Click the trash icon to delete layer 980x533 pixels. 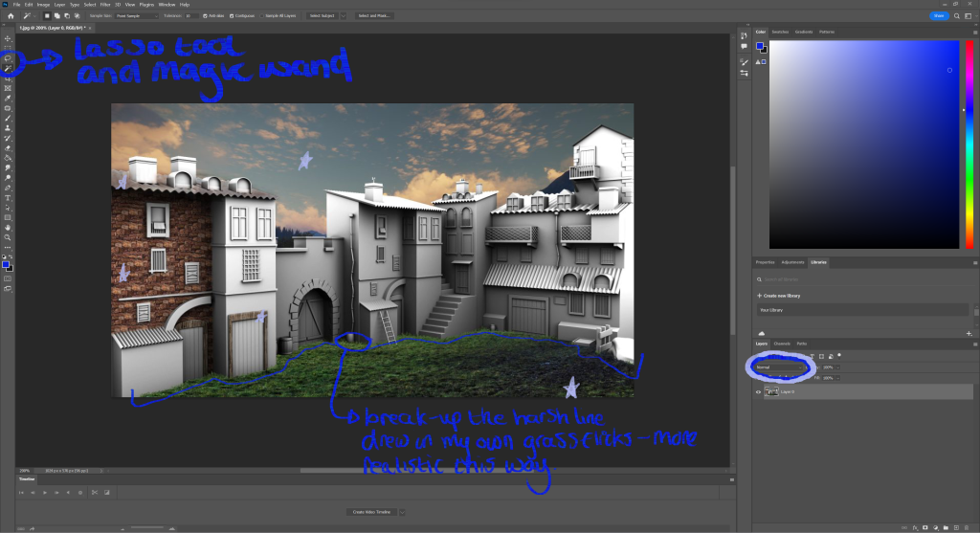point(968,526)
